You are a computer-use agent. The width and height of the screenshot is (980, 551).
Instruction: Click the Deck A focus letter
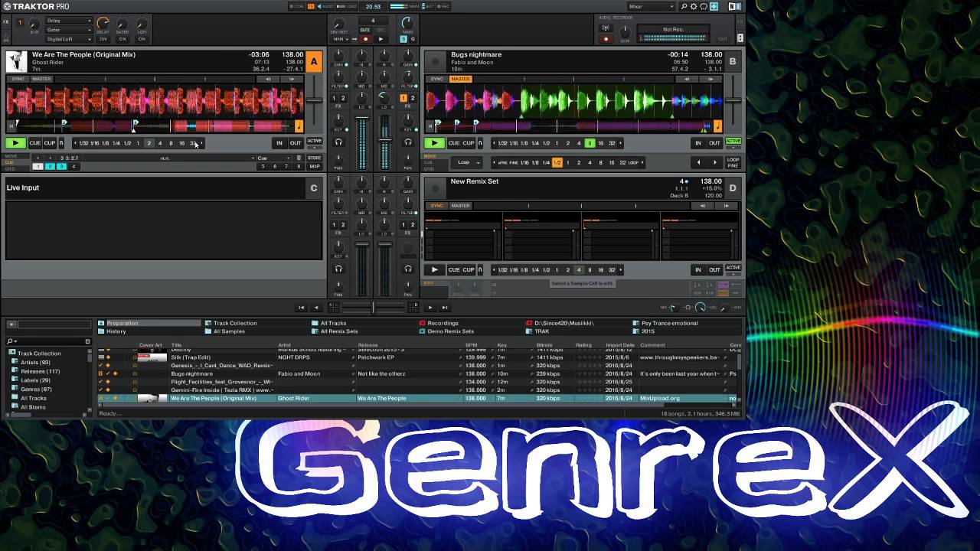(313, 62)
